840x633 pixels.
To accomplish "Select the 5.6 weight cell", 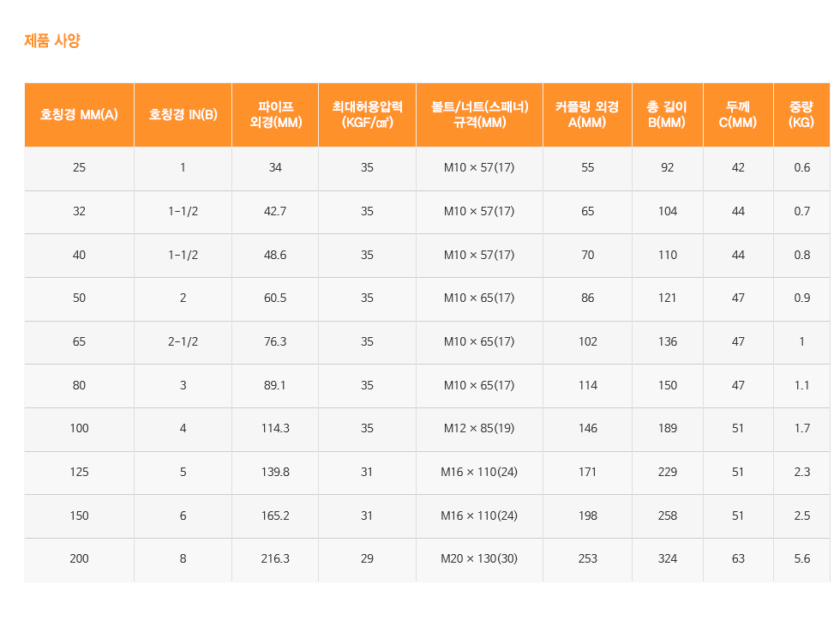I will pos(801,558).
